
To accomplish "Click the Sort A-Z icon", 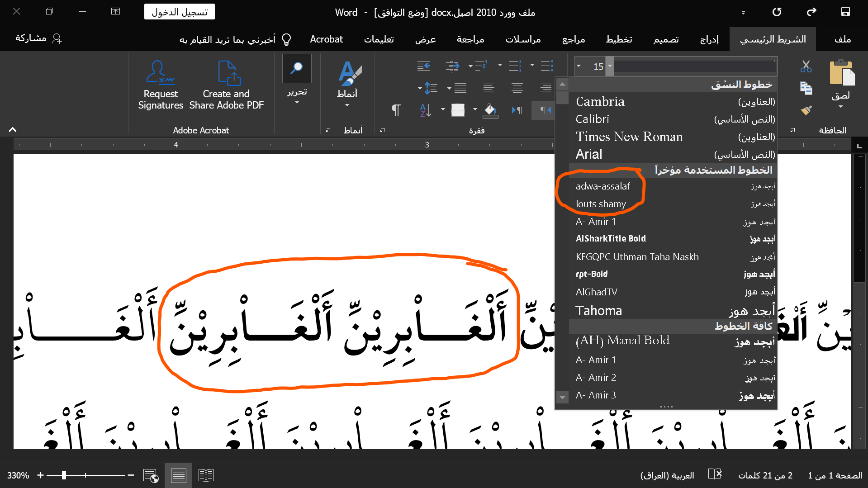I will [425, 110].
